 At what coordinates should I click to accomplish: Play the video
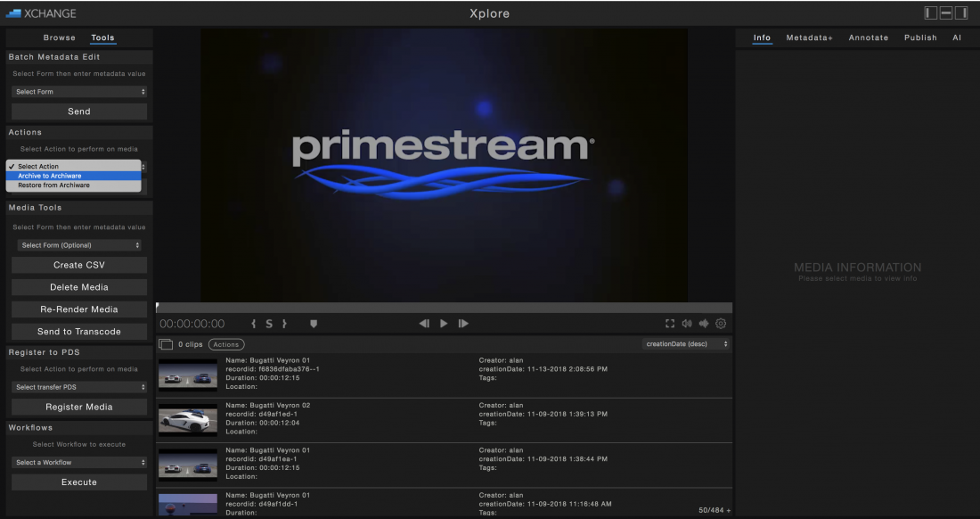[444, 324]
